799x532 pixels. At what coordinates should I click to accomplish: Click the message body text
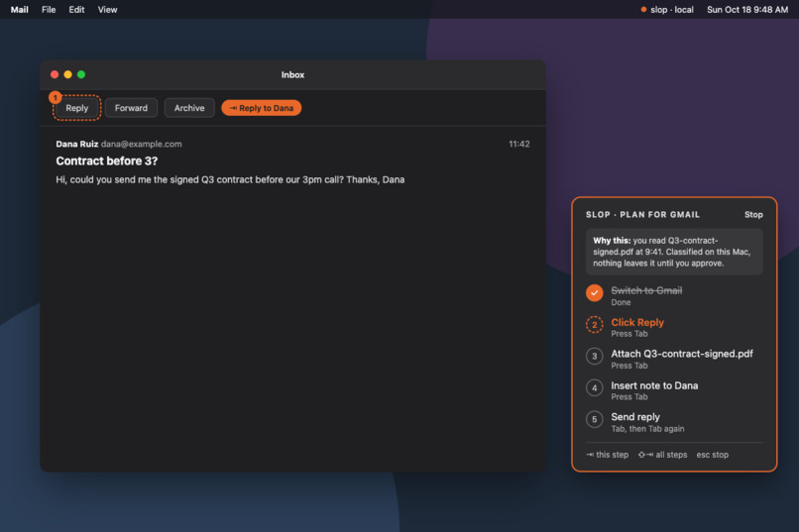(x=230, y=179)
